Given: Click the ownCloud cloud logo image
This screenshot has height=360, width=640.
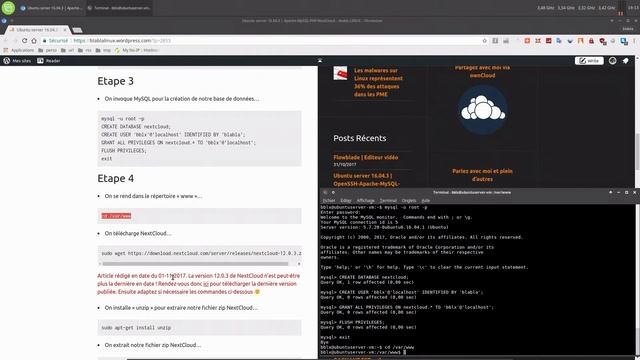Looking at the screenshot, I should 482,110.
